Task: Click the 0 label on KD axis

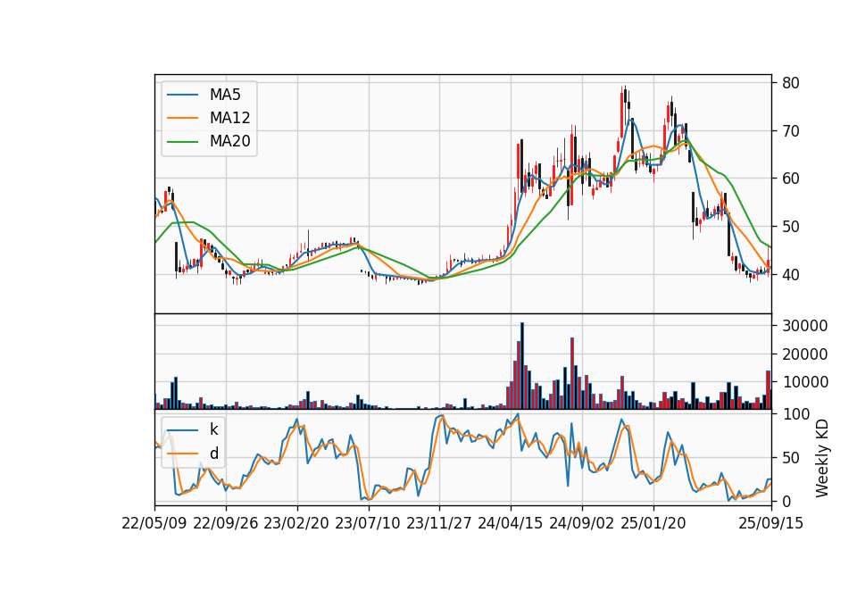Action: 786,501
